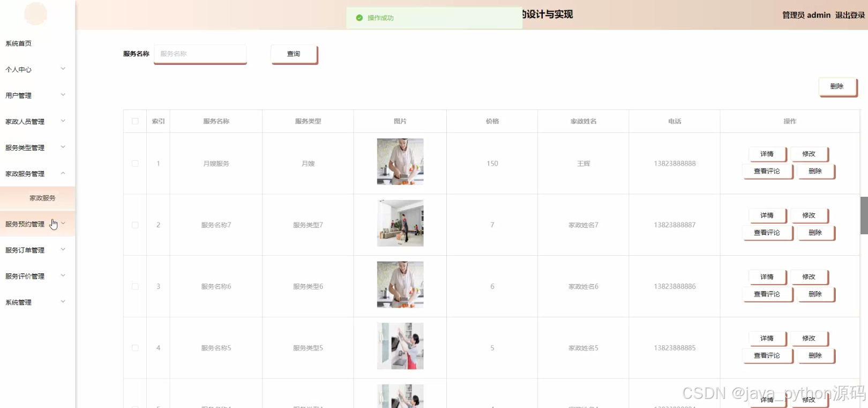Image resolution: width=868 pixels, height=408 pixels.
Task: Click the green success check icon in toast
Action: click(x=360, y=18)
